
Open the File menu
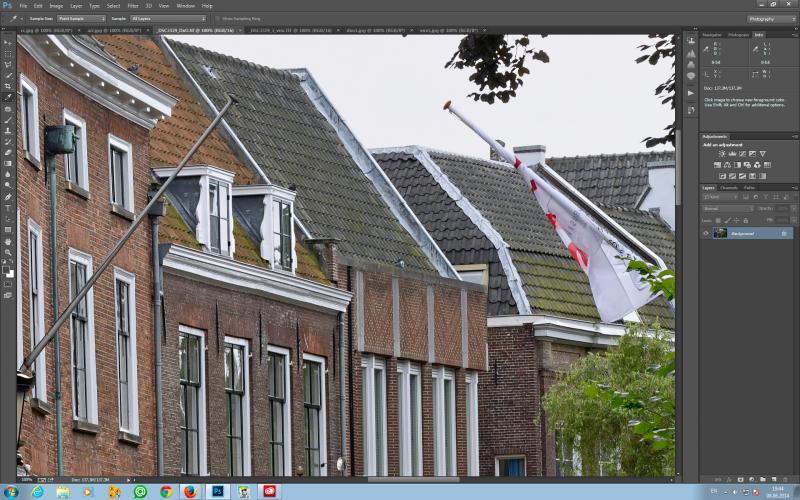point(23,6)
